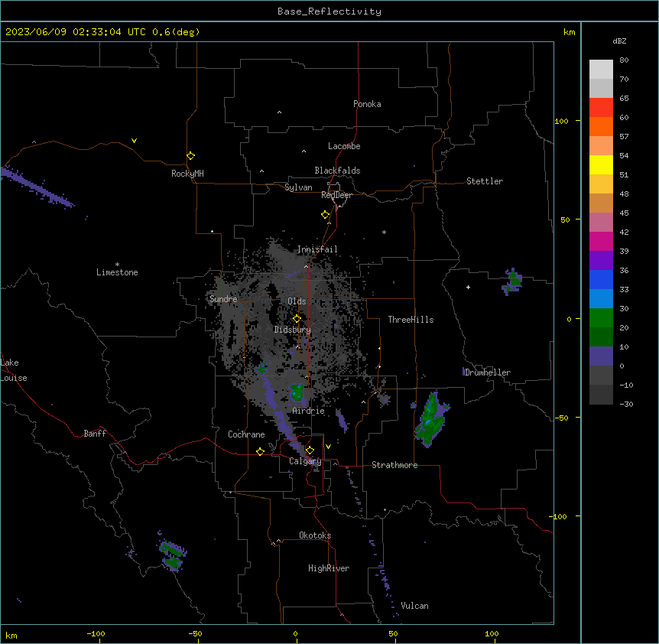
Task: Click the ThreeHills label
Action: click(x=411, y=320)
